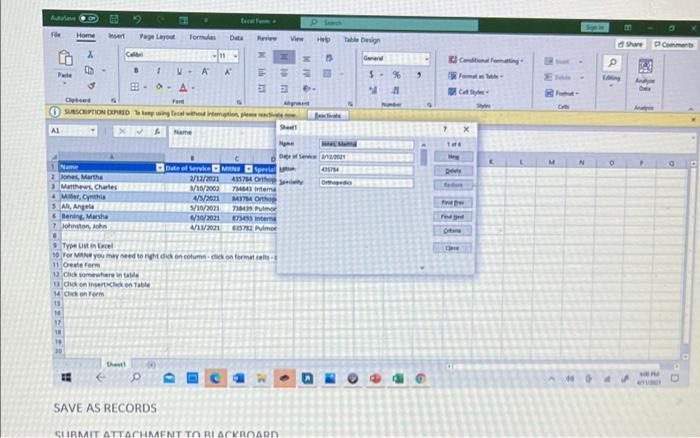Open the Calibri font name dropdown

[x=214, y=55]
